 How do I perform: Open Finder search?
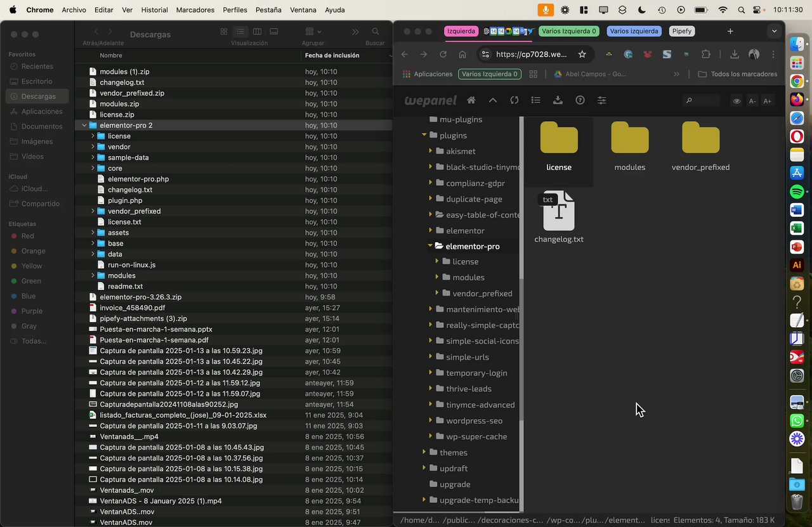(x=376, y=32)
